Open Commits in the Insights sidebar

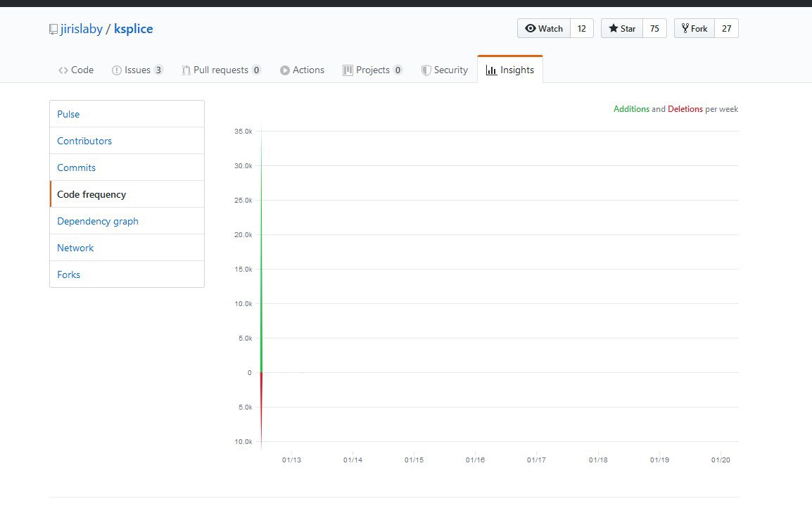127,167
